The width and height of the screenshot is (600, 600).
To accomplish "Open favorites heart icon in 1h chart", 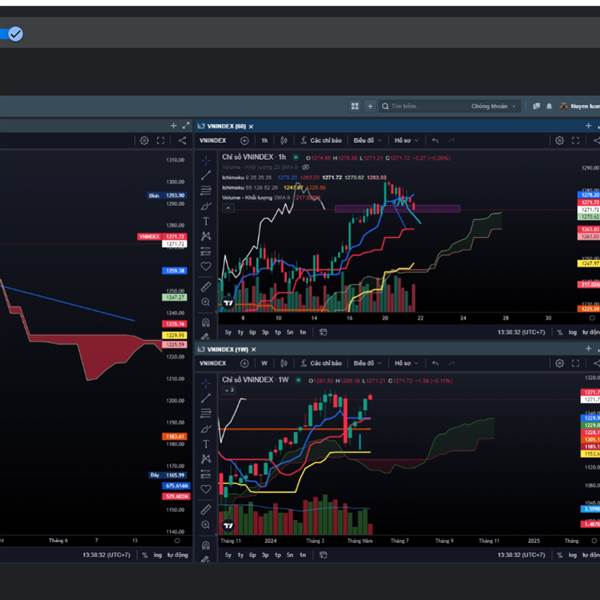I will coord(206,266).
